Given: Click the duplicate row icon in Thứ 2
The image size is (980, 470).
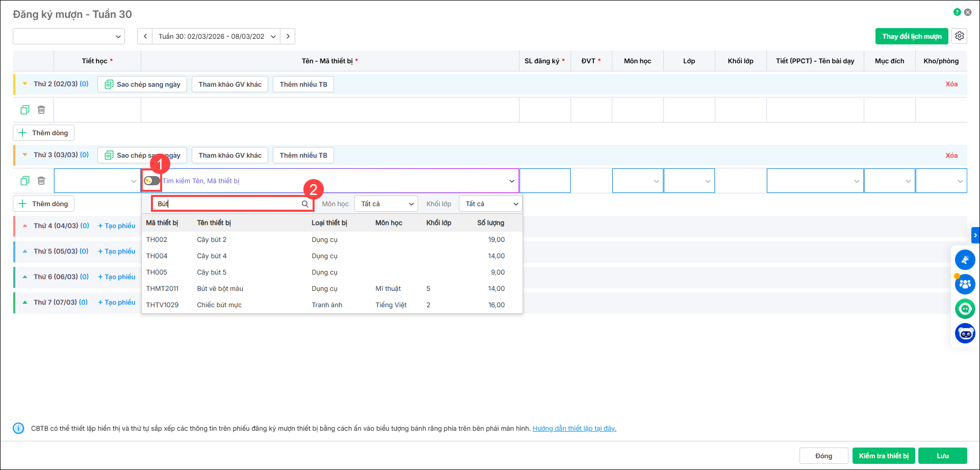Looking at the screenshot, I should (x=25, y=110).
